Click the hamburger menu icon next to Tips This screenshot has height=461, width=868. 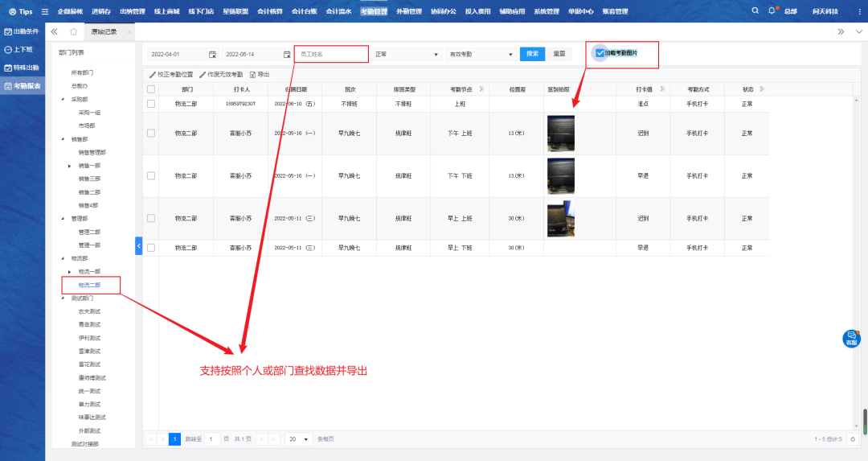click(x=45, y=11)
